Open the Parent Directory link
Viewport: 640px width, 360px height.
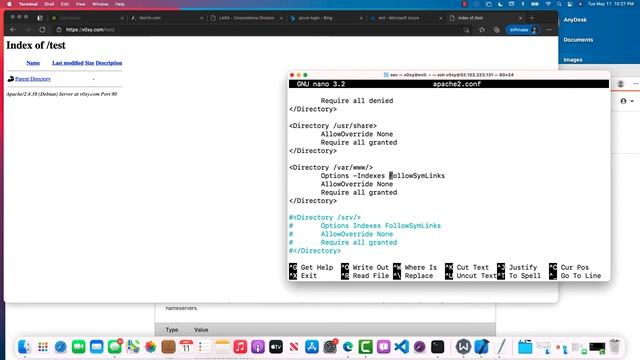tap(33, 79)
